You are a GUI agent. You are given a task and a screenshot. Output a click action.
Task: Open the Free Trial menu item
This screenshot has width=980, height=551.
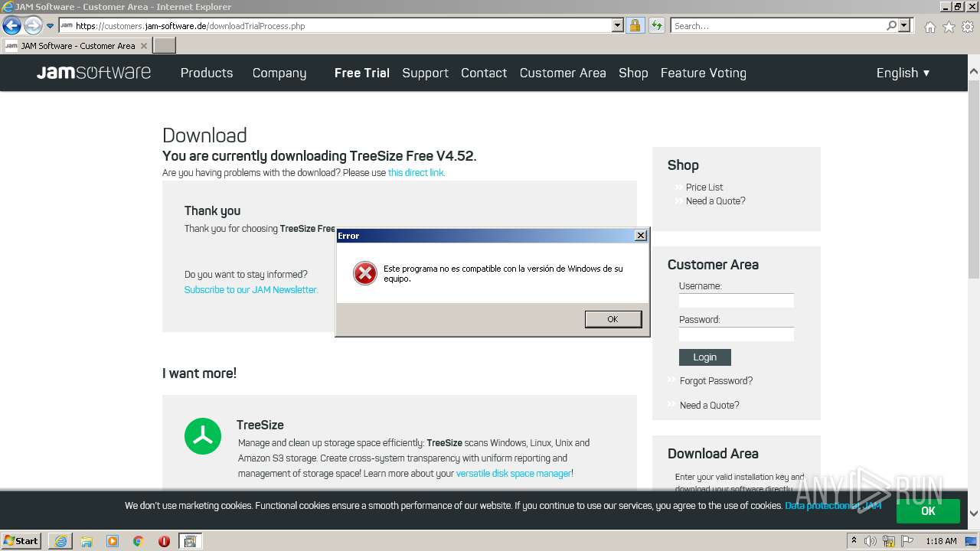(362, 73)
